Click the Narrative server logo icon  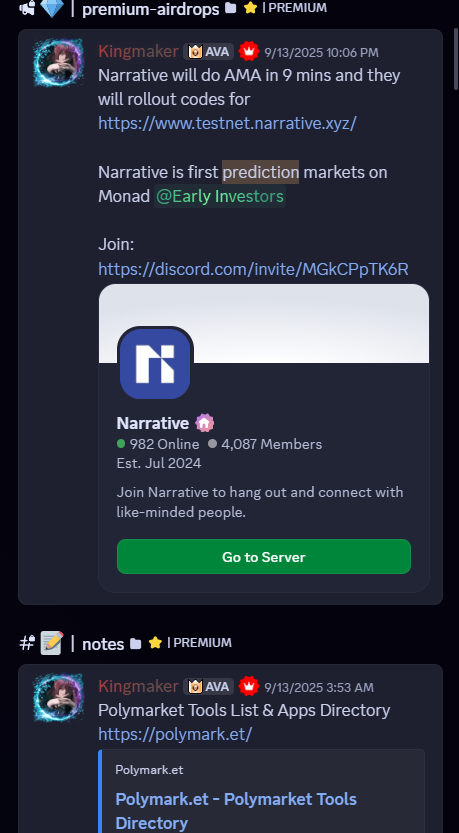click(155, 364)
